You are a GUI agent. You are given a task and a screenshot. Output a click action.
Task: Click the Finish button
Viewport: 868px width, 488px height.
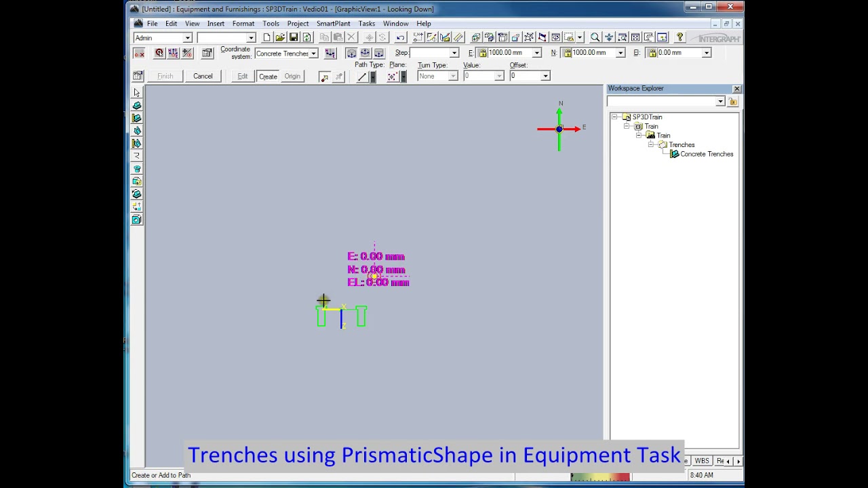tap(165, 77)
